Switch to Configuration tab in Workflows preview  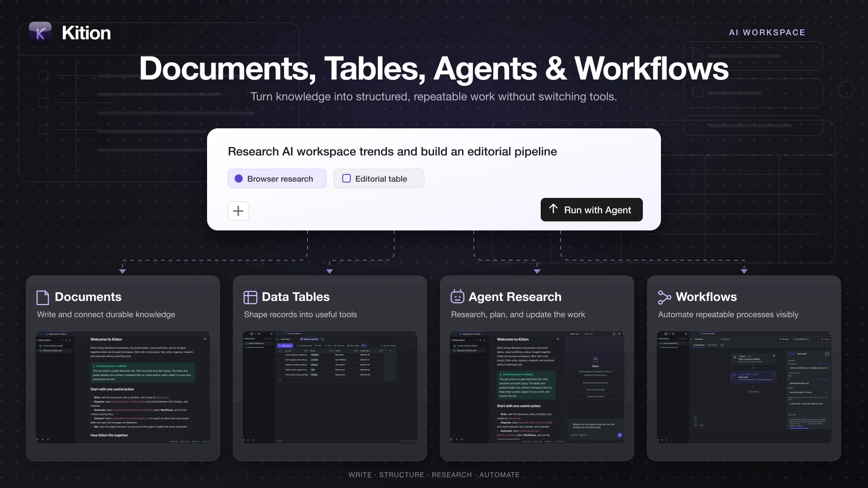pos(699,345)
